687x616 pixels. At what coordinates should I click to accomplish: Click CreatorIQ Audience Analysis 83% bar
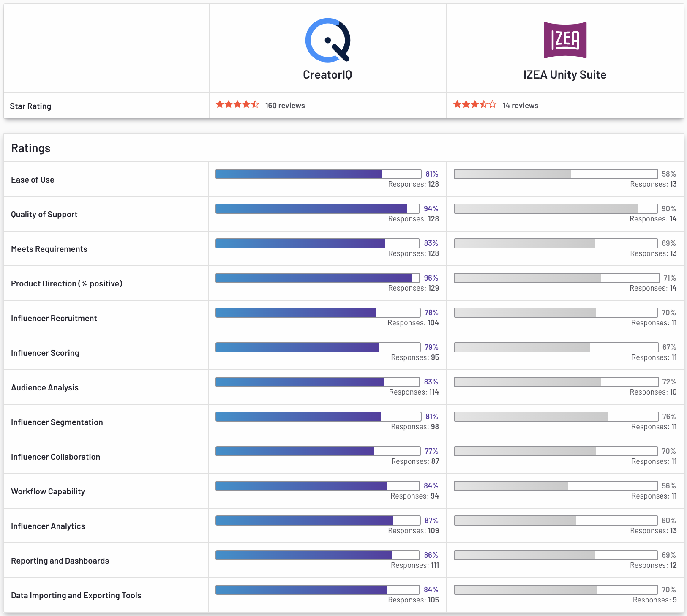pos(318,382)
